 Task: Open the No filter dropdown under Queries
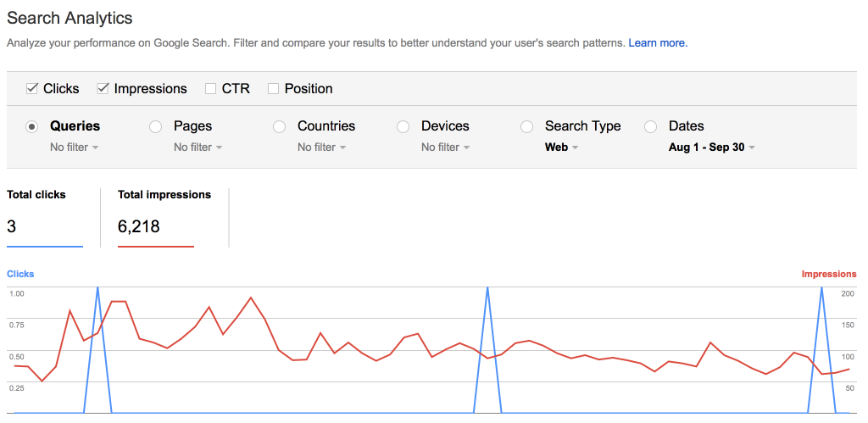[x=75, y=147]
